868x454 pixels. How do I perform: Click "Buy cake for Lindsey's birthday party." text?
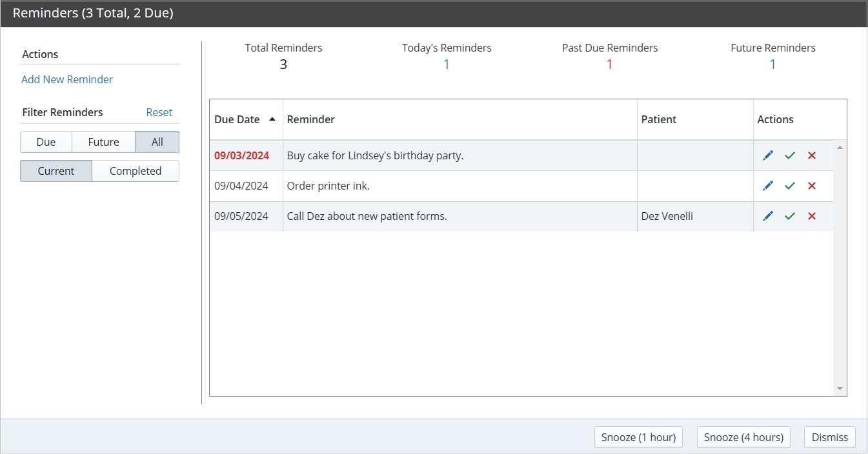click(375, 155)
